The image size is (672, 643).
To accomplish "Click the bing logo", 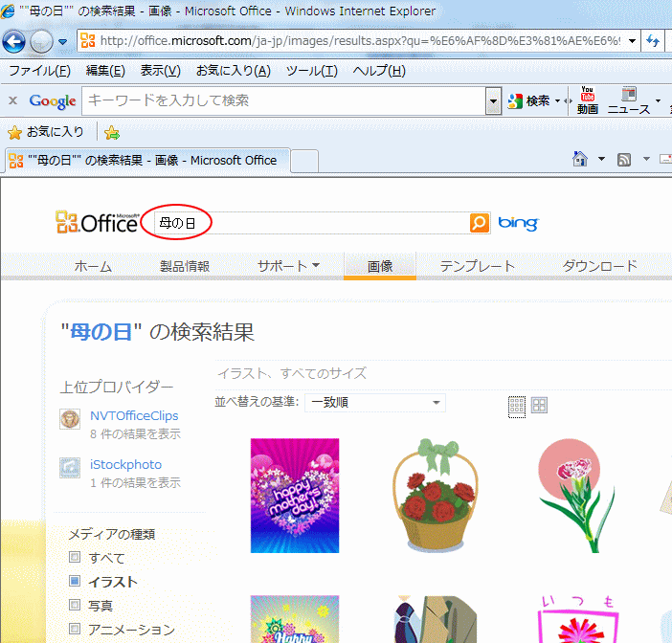I will (x=518, y=223).
